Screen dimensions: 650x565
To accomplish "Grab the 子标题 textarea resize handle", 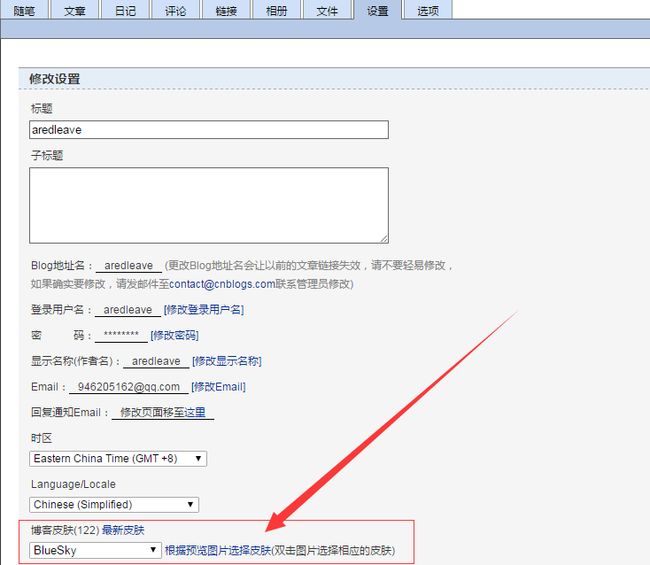I will tap(384, 239).
